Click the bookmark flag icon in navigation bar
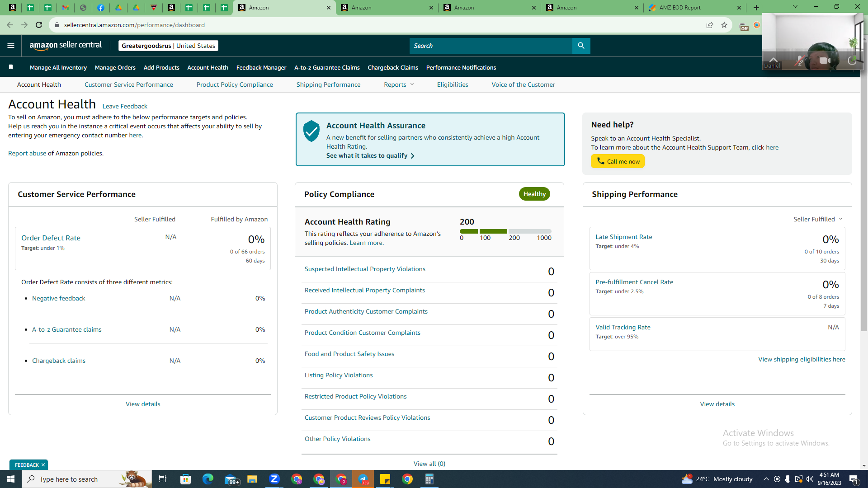The image size is (868, 488). [11, 67]
